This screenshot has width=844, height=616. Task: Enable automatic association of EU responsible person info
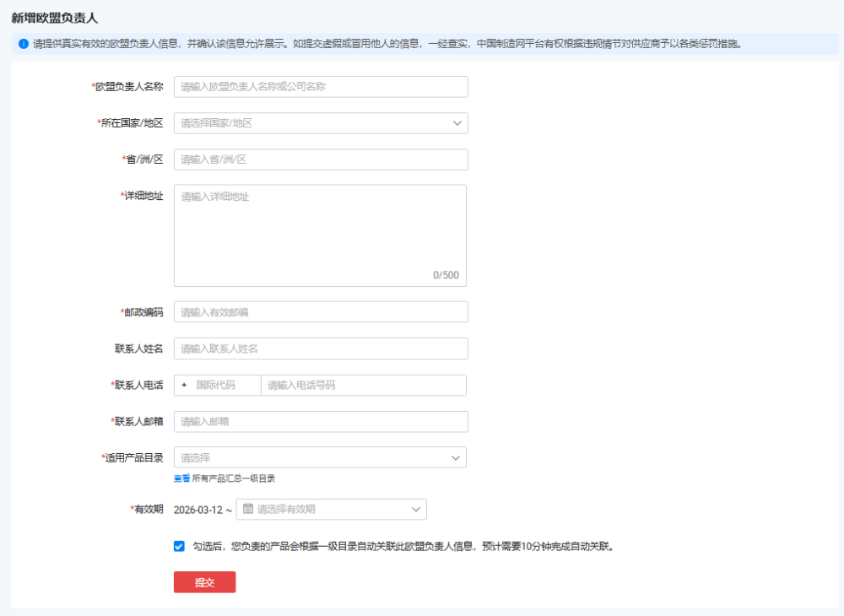[x=179, y=546]
